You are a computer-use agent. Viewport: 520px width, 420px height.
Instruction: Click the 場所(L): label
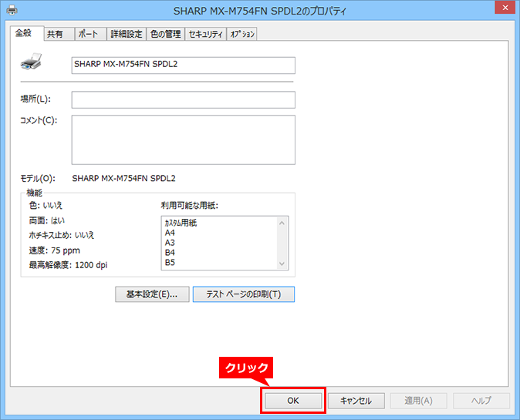[x=35, y=99]
